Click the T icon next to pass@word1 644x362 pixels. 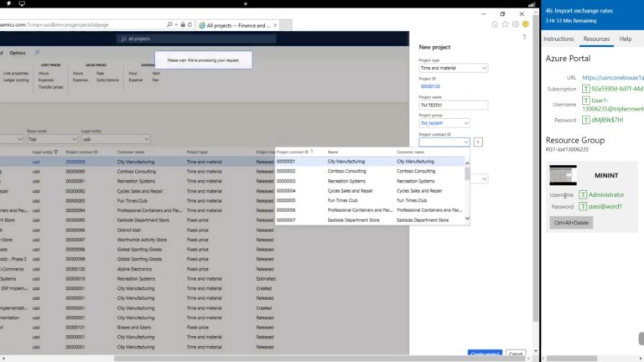[583, 206]
